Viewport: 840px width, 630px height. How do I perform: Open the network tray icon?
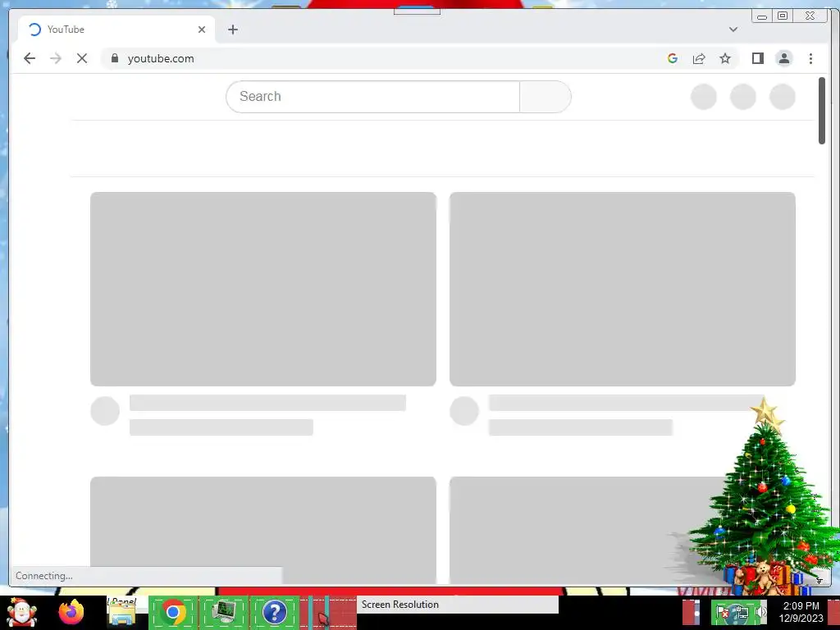[742, 612]
